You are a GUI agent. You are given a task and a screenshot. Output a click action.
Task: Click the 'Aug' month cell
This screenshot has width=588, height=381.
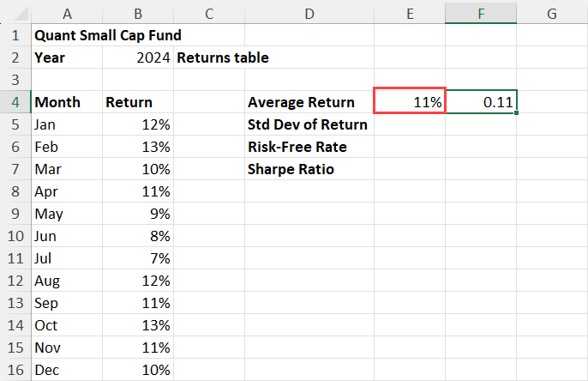67,281
